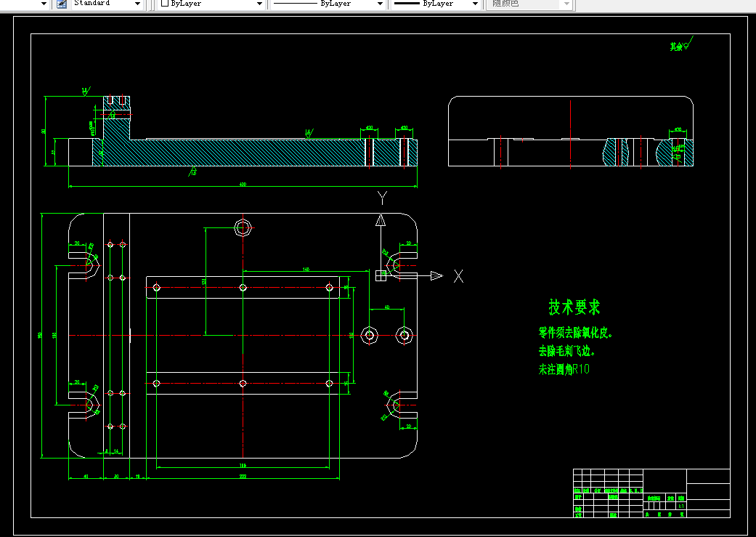Select the 40 dimension between the right holes
Screen dimensions: 756x537
coord(386,307)
